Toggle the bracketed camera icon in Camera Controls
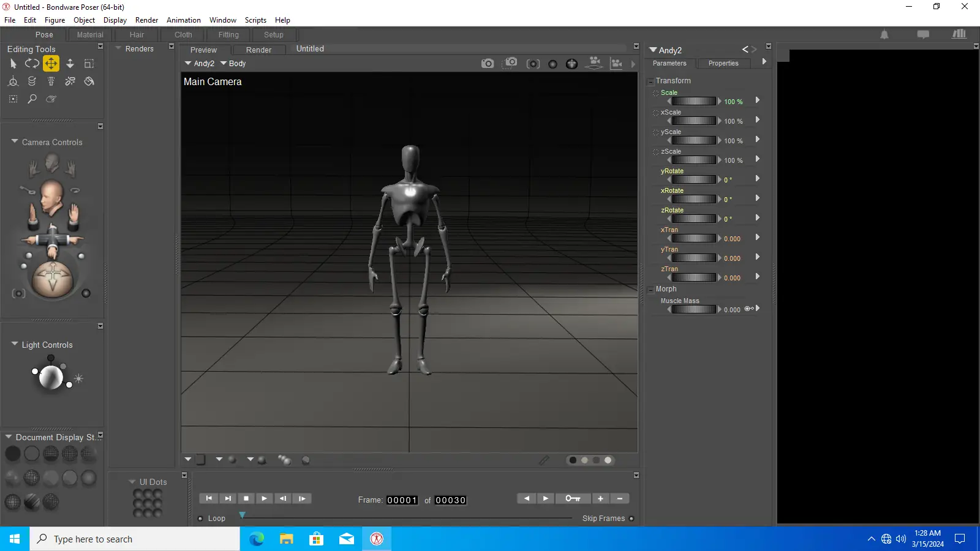 [19, 294]
